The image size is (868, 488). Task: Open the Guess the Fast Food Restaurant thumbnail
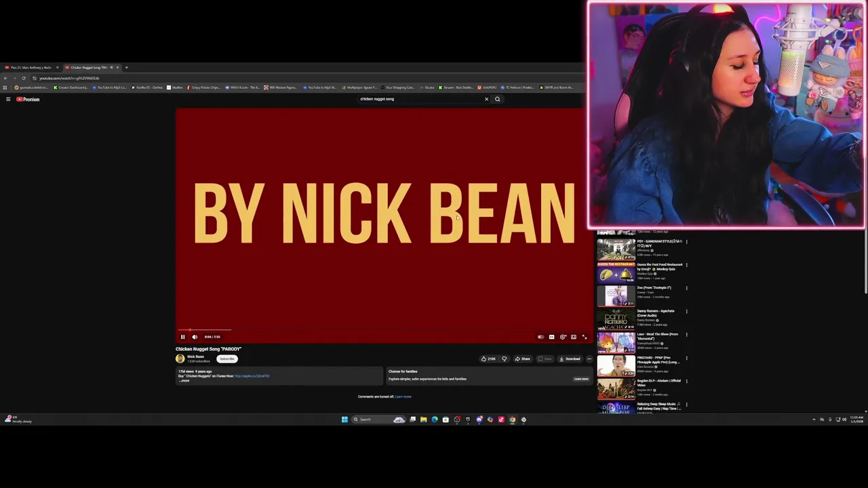click(x=616, y=273)
